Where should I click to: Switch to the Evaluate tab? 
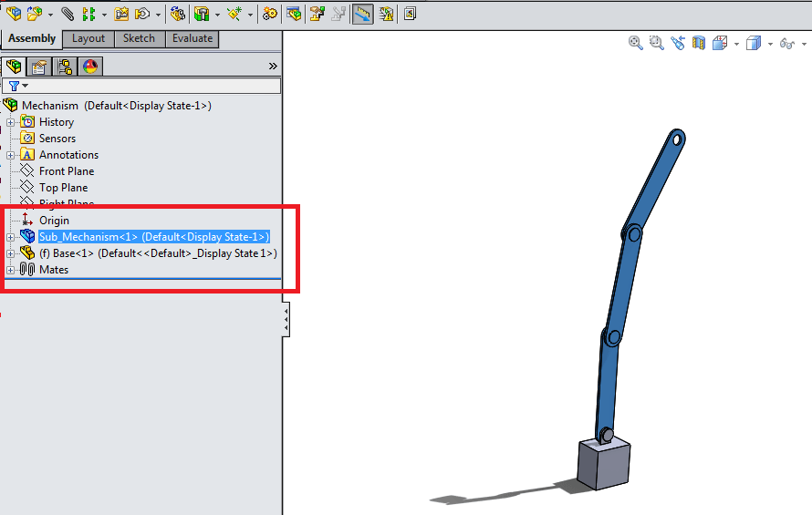click(x=193, y=38)
